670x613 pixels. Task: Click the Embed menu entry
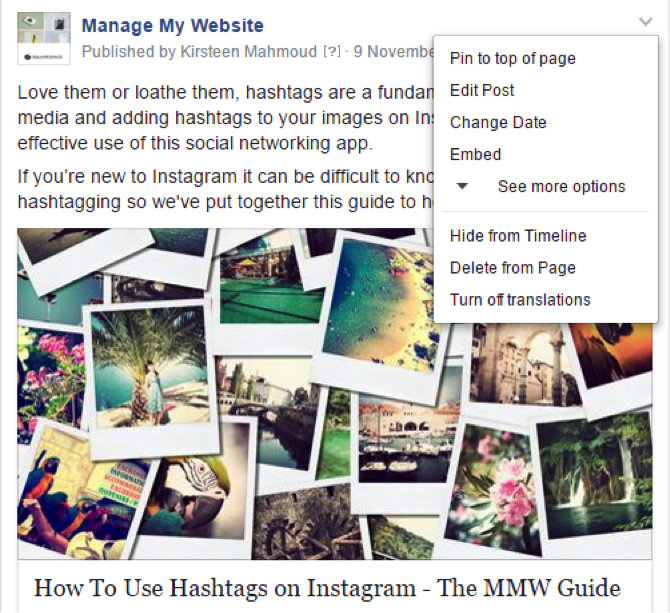(476, 155)
